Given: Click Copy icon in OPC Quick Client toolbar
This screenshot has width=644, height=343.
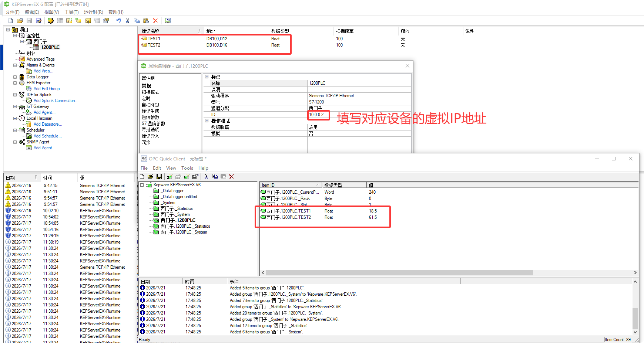Looking at the screenshot, I should click(215, 177).
